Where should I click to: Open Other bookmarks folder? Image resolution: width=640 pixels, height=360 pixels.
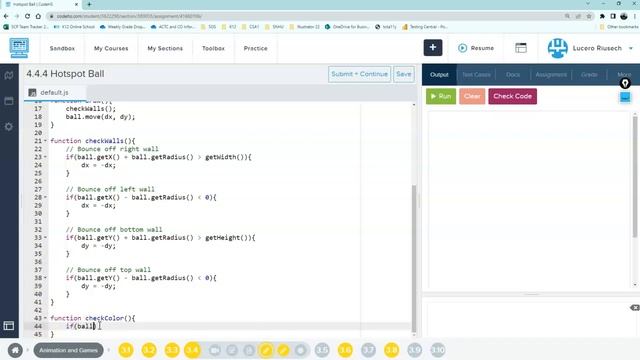coord(618,27)
